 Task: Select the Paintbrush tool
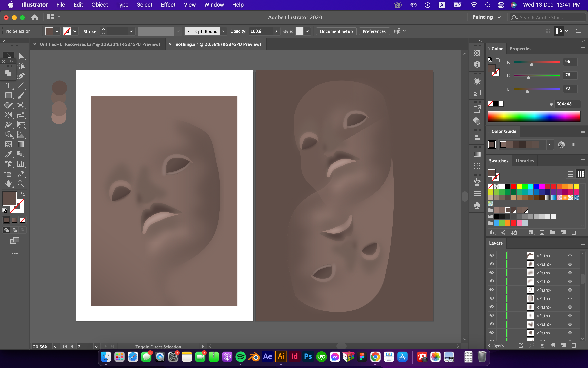click(x=21, y=95)
